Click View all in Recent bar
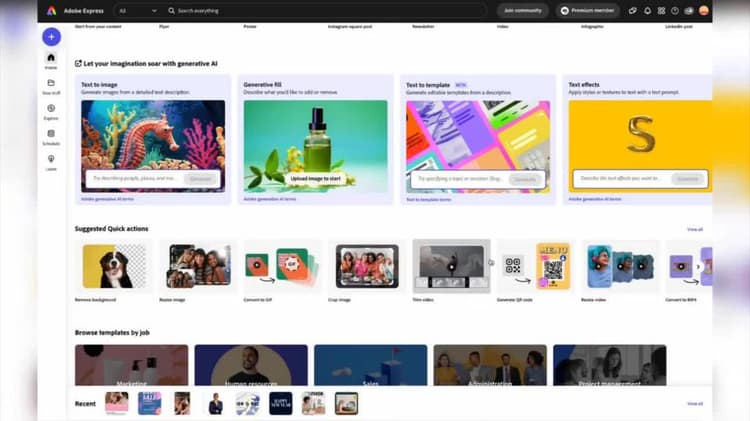This screenshot has width=750, height=421. [695, 404]
